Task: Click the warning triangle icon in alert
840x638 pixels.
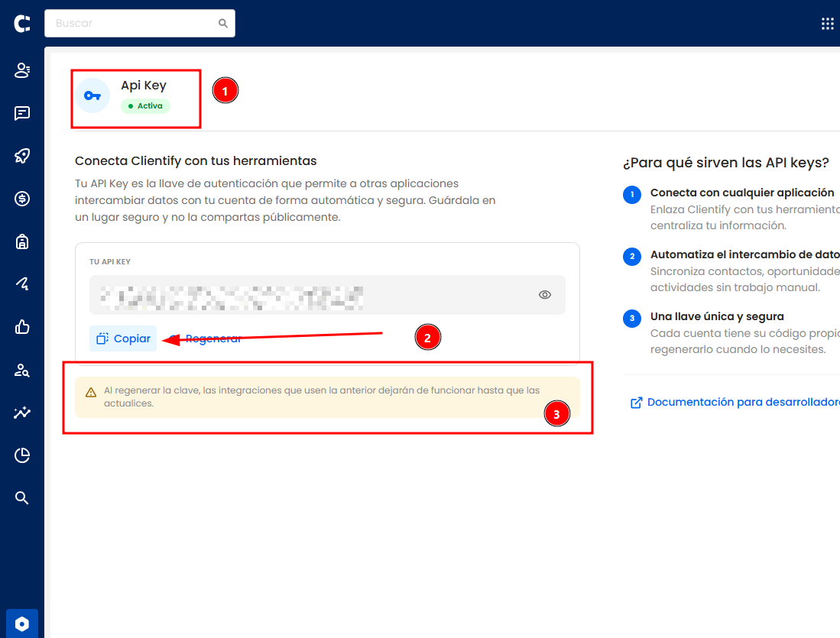Action: point(91,393)
